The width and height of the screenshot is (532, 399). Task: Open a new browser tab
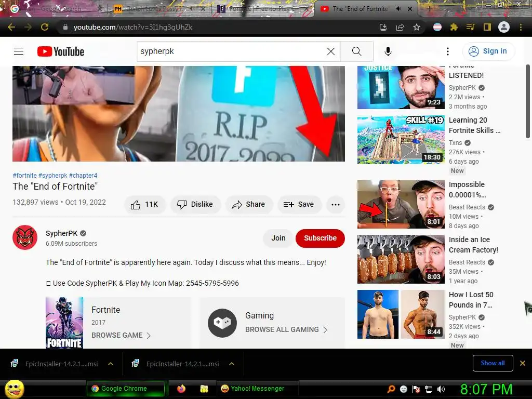pos(429,9)
